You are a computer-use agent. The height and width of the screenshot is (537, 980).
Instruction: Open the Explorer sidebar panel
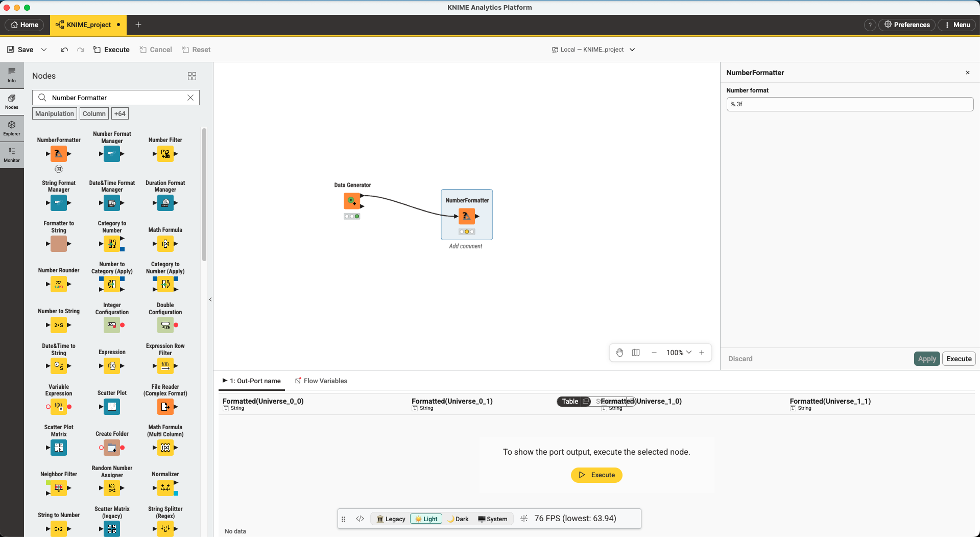[x=12, y=128]
